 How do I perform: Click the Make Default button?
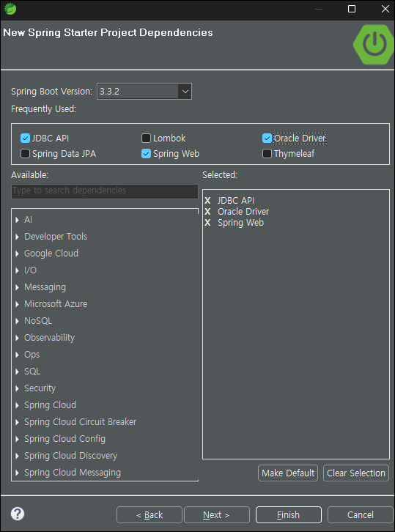point(288,473)
